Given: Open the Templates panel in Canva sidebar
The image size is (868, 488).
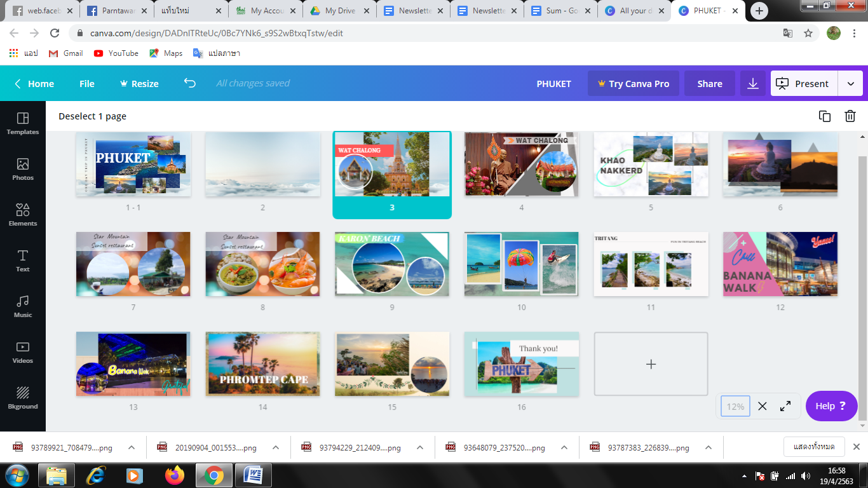Looking at the screenshot, I should coord(23,124).
